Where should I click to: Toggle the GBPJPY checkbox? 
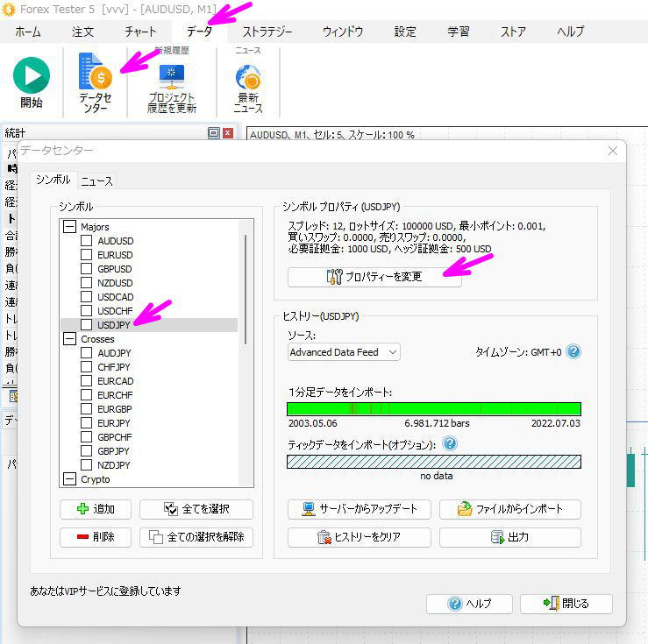coord(87,450)
